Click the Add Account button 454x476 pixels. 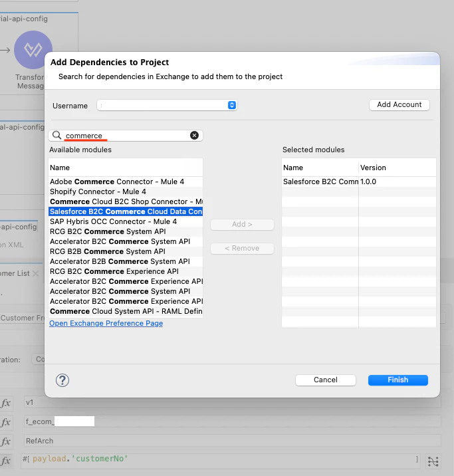point(399,105)
